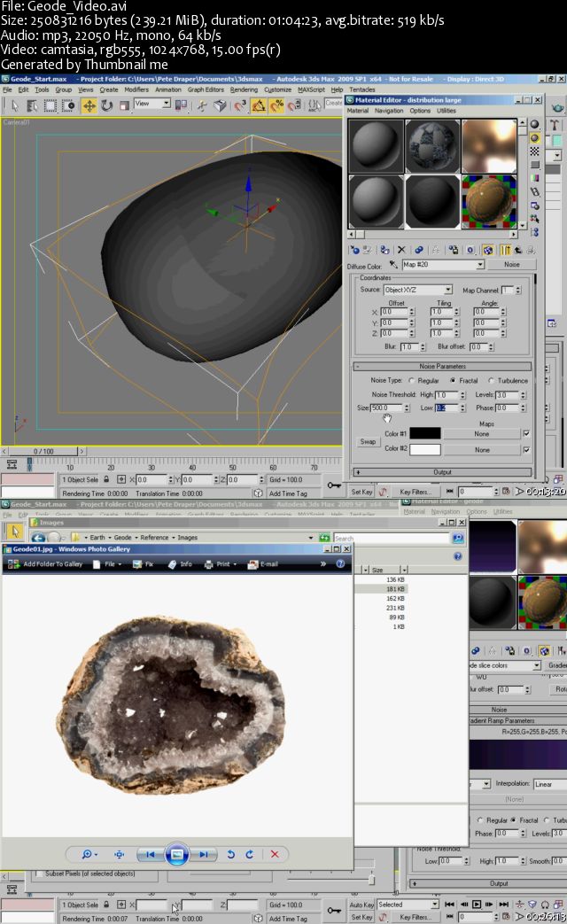
Task: Click the purple gradient ramp bar
Action: point(518,754)
